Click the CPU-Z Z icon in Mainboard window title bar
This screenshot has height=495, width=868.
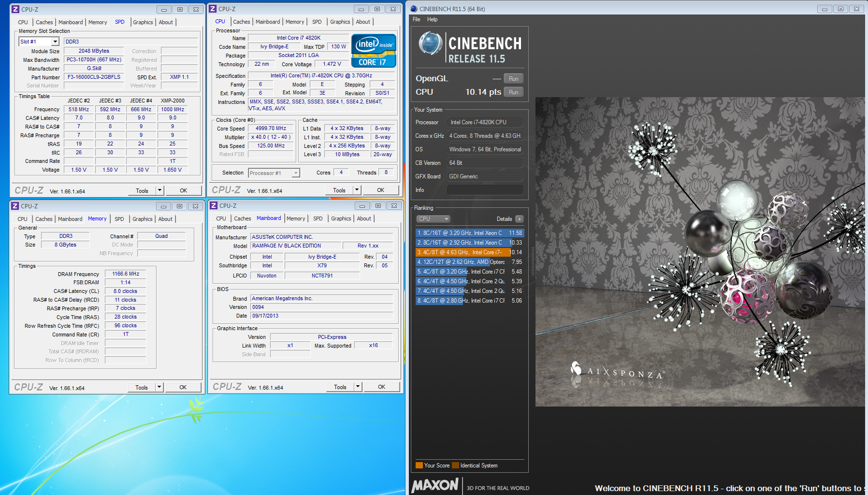(x=214, y=205)
